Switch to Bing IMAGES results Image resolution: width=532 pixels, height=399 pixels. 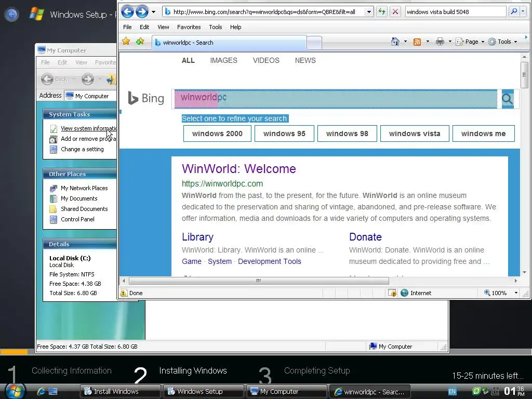coord(223,60)
